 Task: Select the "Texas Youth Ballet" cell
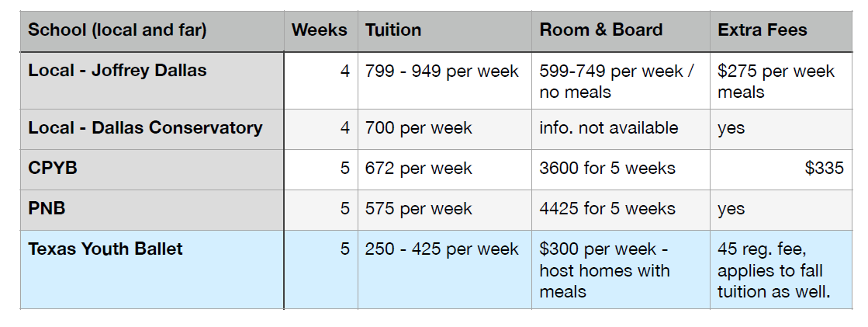pos(105,249)
